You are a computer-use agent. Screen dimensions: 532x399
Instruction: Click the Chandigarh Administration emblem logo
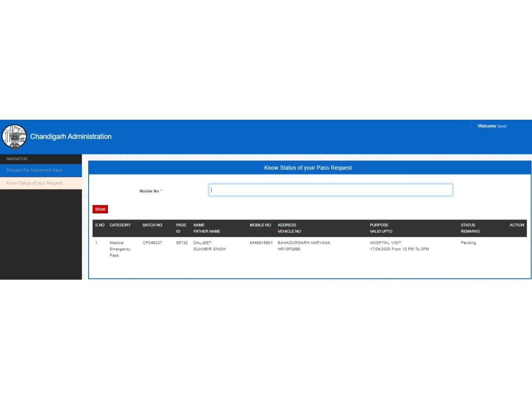tap(14, 137)
